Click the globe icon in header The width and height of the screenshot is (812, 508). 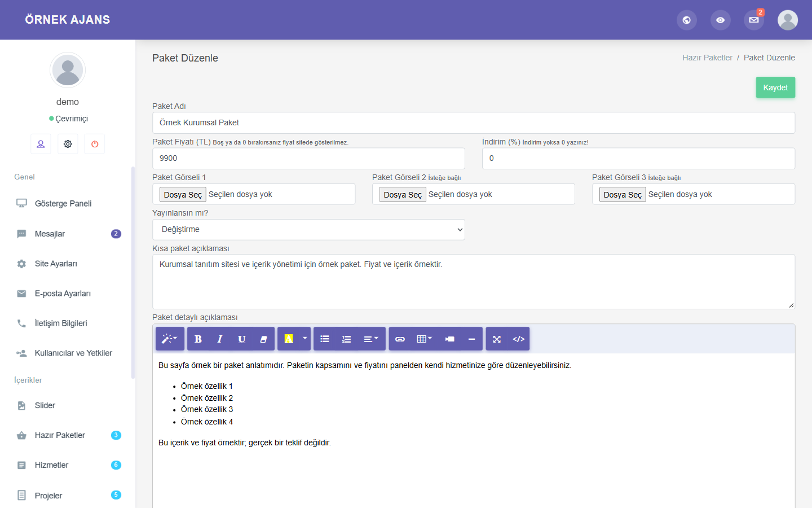(686, 20)
